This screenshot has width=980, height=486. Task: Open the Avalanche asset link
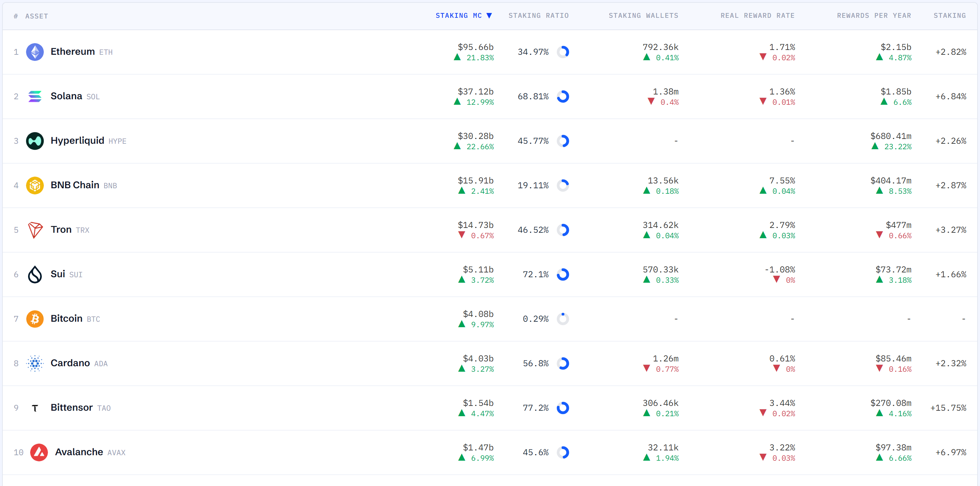tap(79, 452)
